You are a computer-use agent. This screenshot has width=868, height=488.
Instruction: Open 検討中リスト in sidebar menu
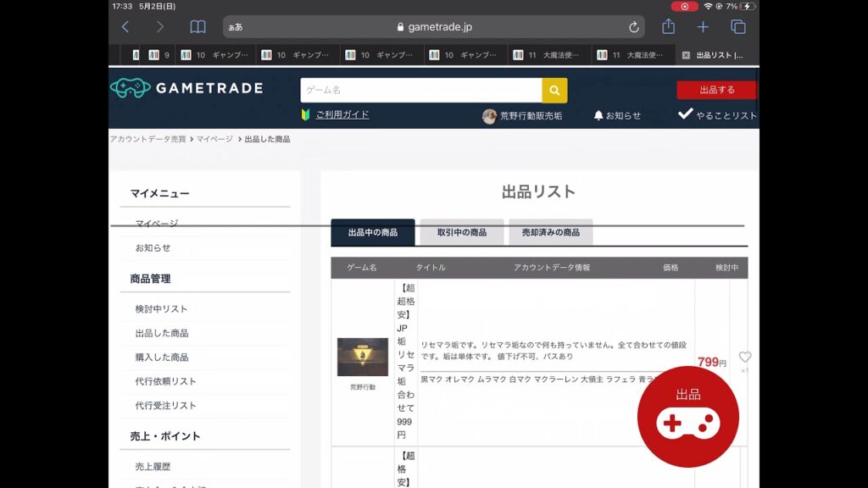[161, 309]
